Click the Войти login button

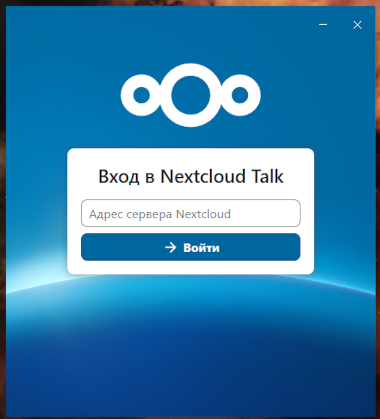[191, 247]
